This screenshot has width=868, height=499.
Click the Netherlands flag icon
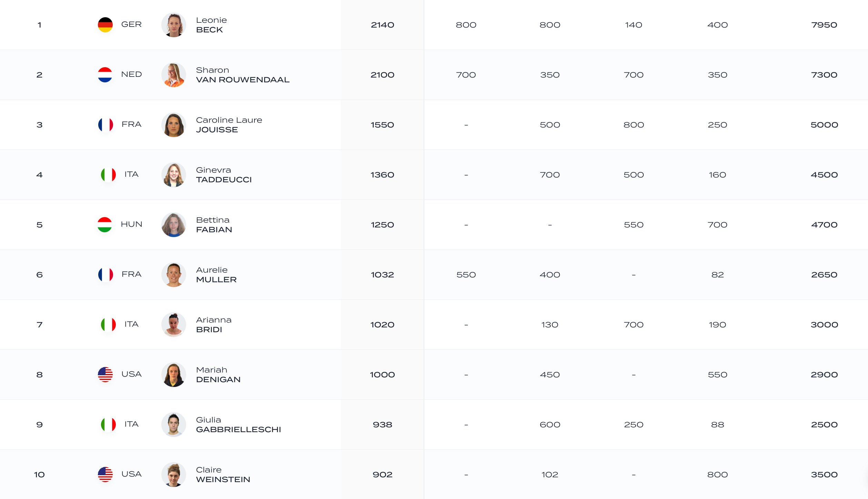point(105,75)
